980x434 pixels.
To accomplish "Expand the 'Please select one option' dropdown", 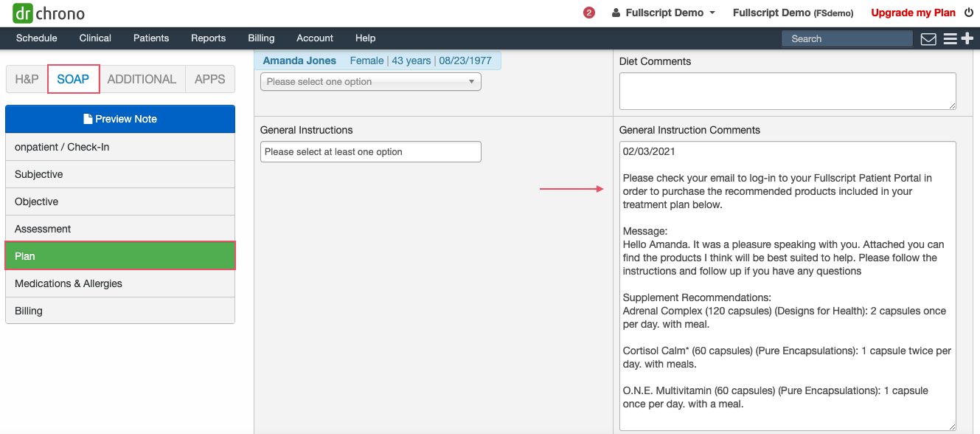I will point(371,82).
